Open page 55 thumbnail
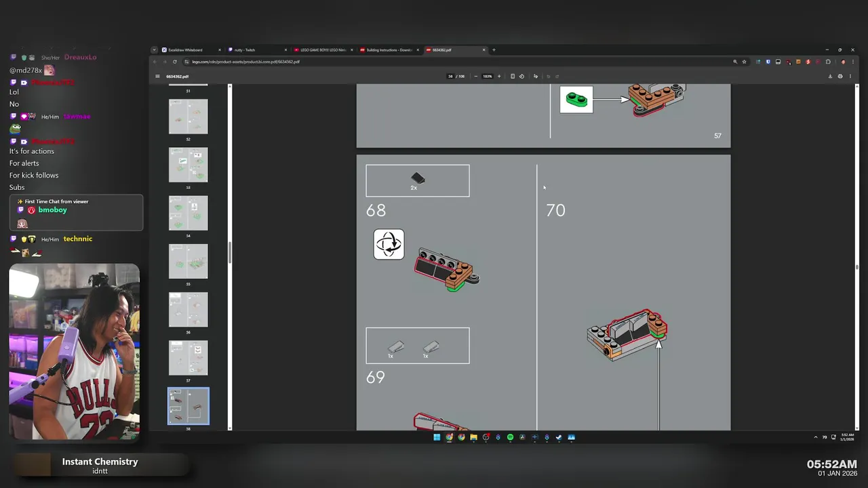 point(189,262)
